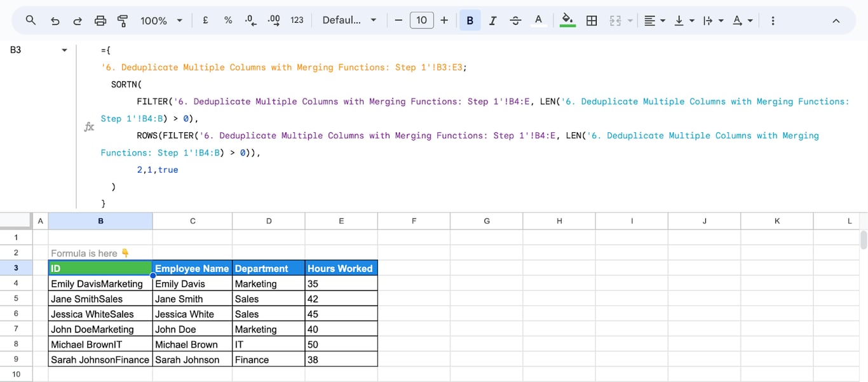This screenshot has width=868, height=382.
Task: Select the Finance department cell
Action: click(x=269, y=360)
